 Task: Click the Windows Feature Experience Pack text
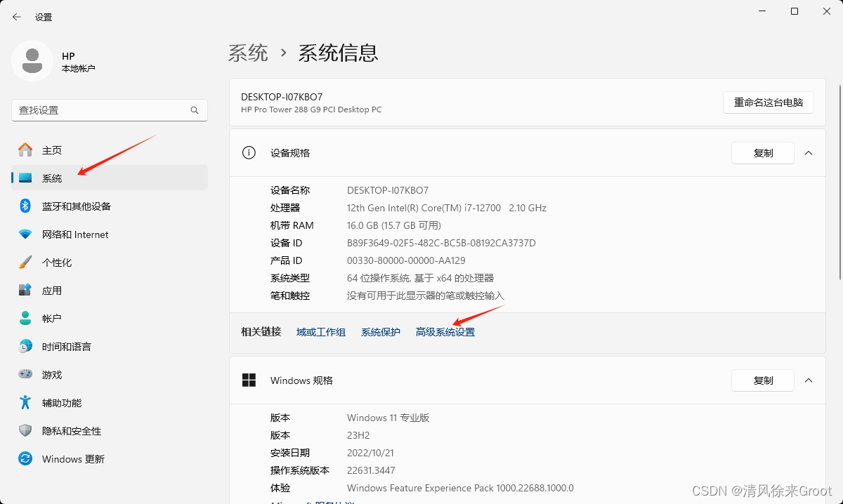pyautogui.click(x=460, y=488)
